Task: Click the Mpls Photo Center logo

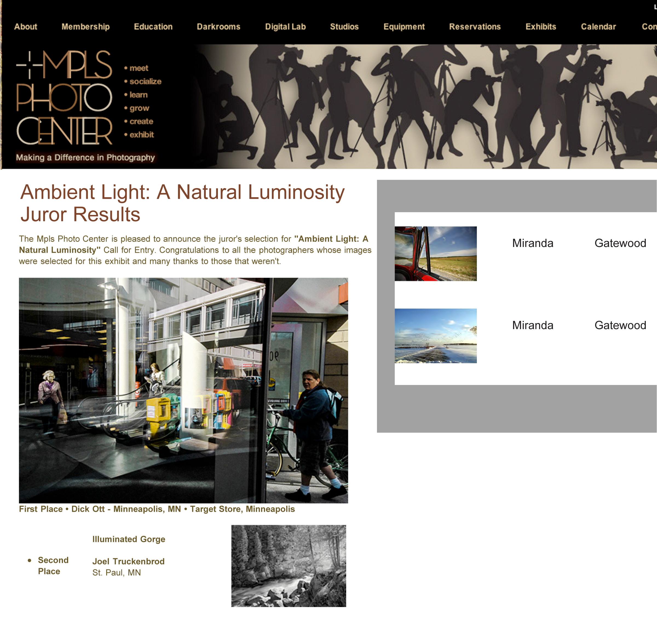Action: pyautogui.click(x=64, y=98)
